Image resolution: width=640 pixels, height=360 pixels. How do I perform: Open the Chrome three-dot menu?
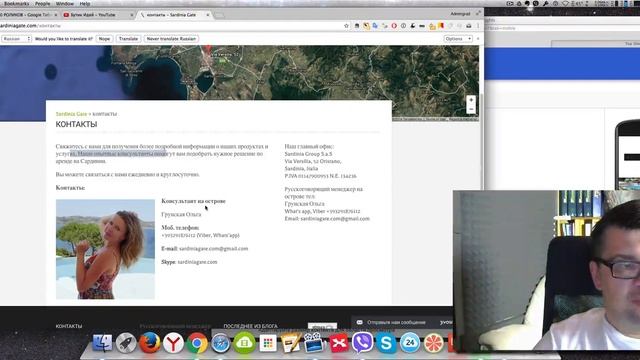(x=478, y=26)
